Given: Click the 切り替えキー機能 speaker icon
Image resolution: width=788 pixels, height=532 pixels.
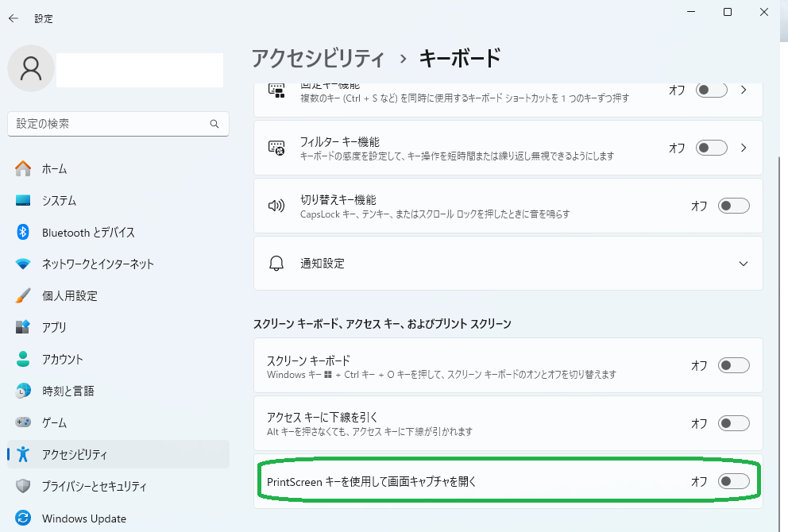Looking at the screenshot, I should [276, 206].
